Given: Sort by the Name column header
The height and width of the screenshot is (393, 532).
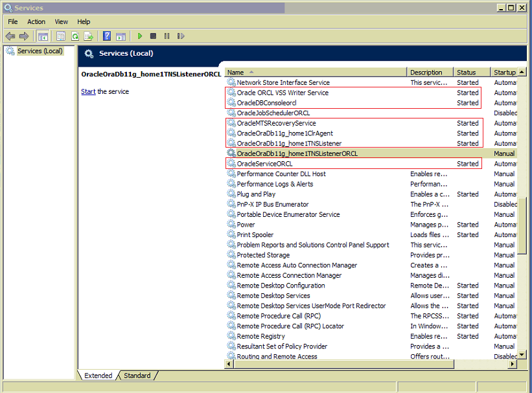Looking at the screenshot, I should [x=316, y=73].
